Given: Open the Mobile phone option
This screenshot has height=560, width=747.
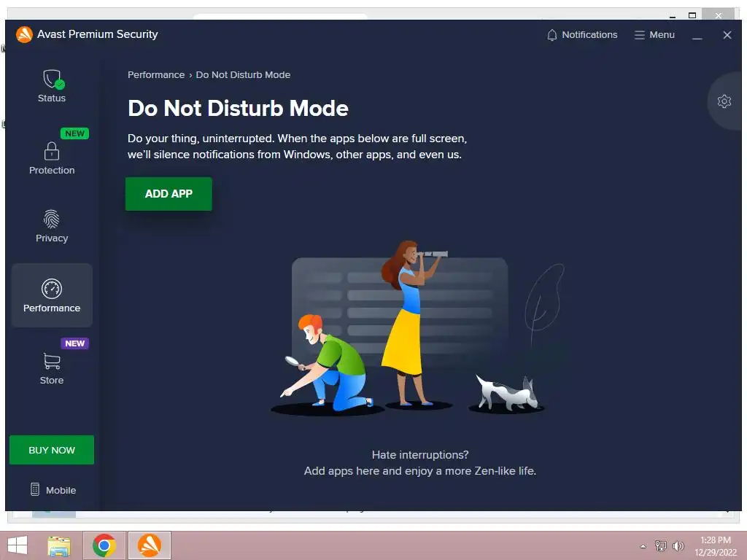Looking at the screenshot, I should click(x=53, y=489).
